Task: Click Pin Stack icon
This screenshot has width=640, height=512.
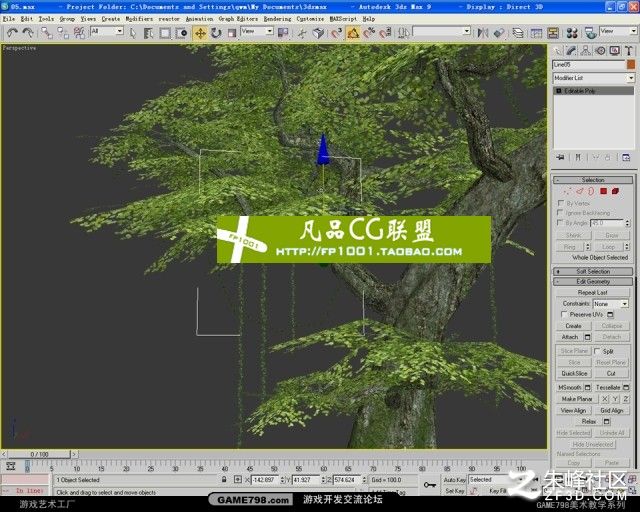Action: 560,157
